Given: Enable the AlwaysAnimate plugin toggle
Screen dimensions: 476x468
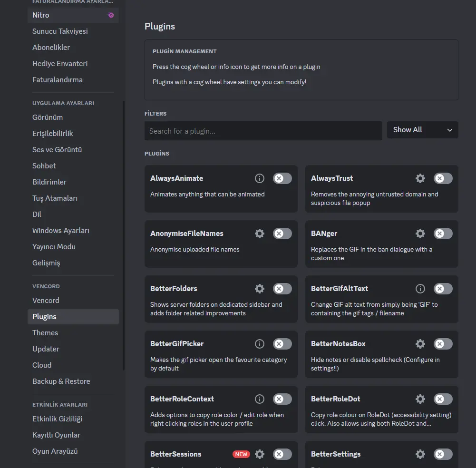Looking at the screenshot, I should coord(282,178).
